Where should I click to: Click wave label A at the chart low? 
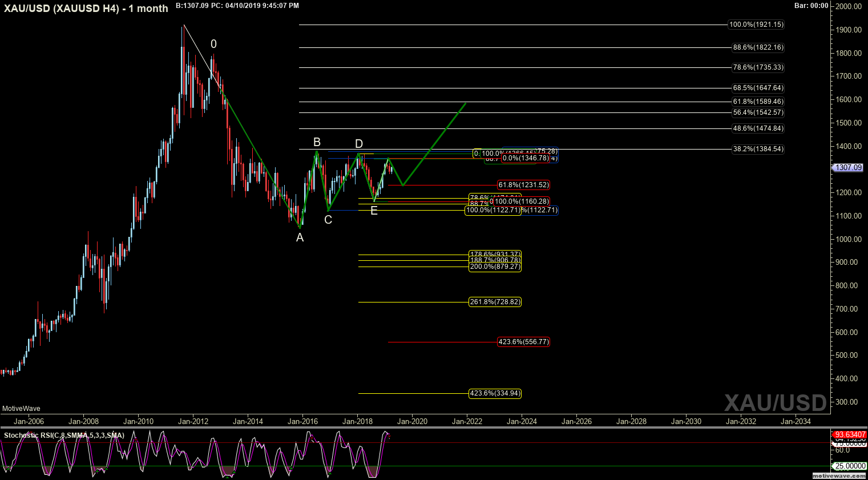pyautogui.click(x=300, y=237)
